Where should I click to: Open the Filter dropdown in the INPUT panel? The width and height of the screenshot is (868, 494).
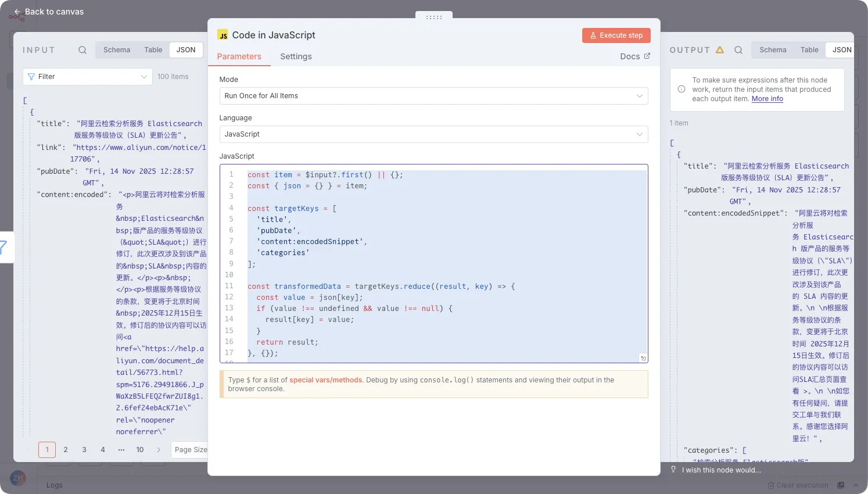click(88, 77)
